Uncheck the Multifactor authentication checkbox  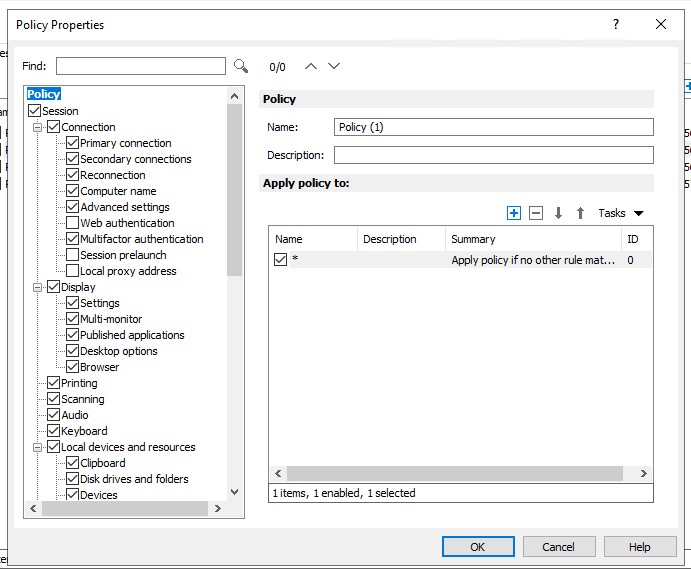73,239
